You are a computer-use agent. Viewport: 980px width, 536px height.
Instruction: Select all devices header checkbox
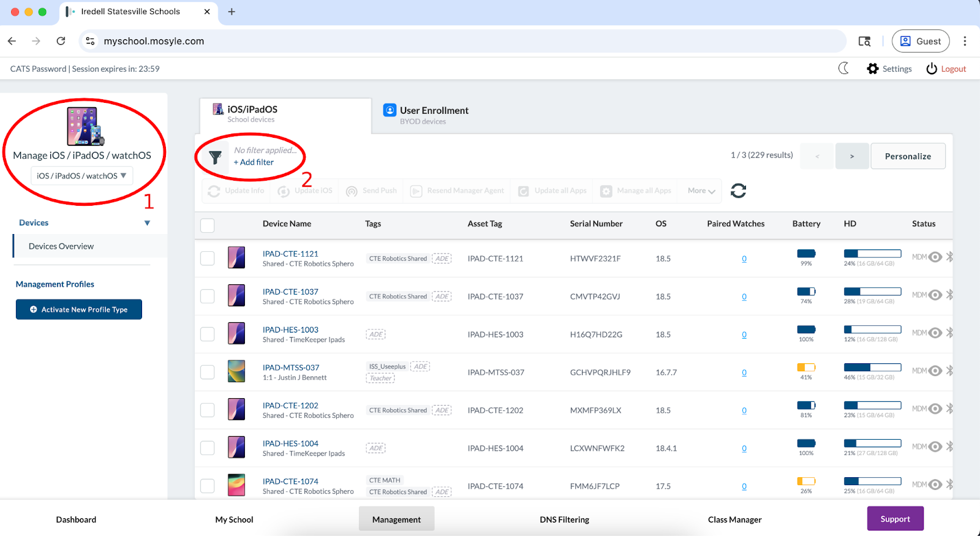208,225
